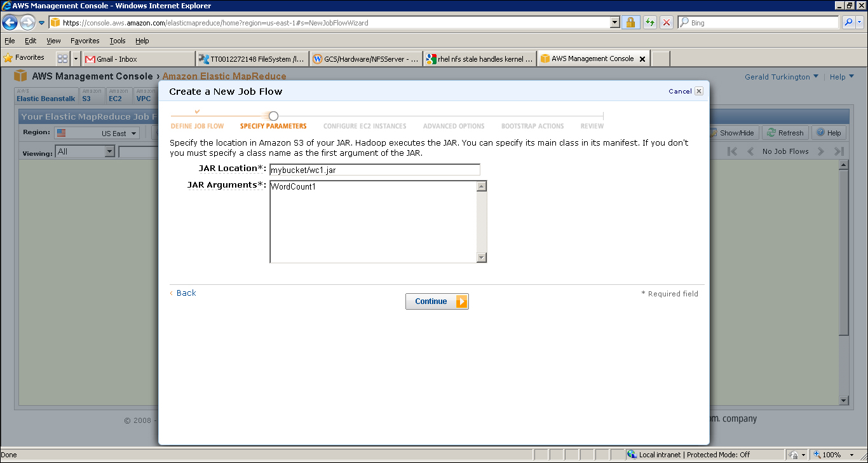The image size is (868, 463).
Task: Go to previous page of job flows
Action: click(750, 151)
